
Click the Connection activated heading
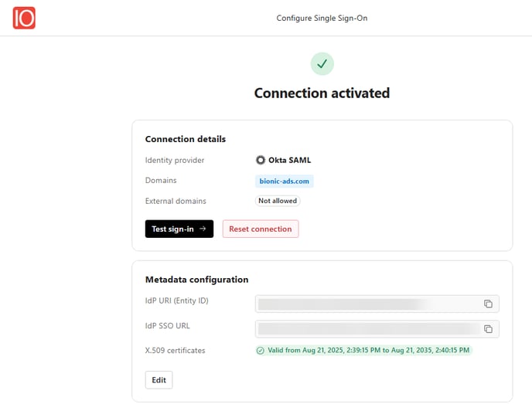click(x=322, y=93)
